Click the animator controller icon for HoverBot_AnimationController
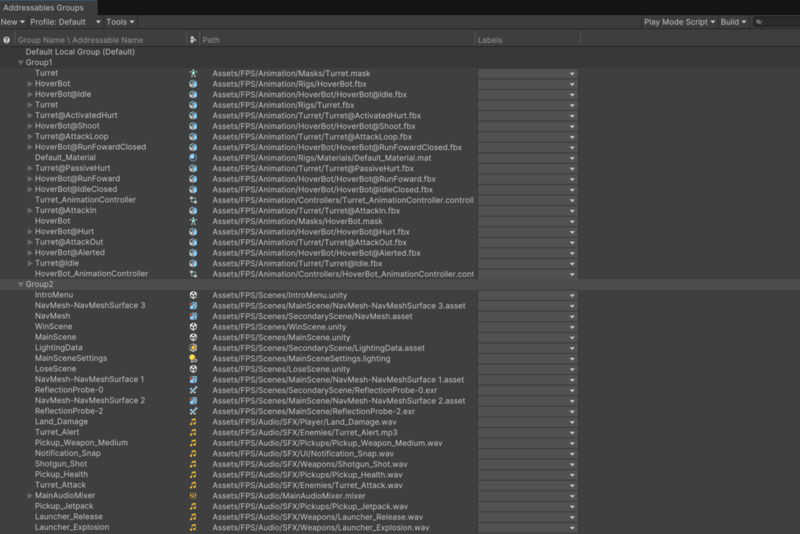The width and height of the screenshot is (800, 534). tap(193, 274)
